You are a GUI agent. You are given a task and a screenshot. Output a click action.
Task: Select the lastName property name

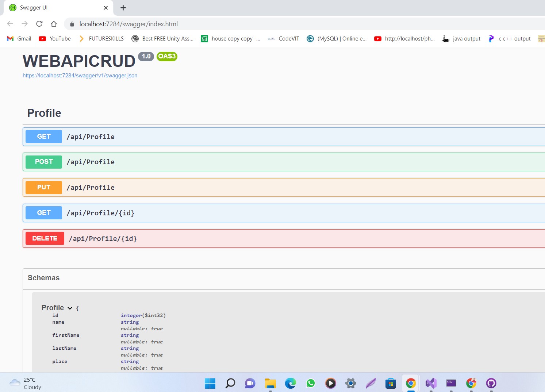[x=64, y=348]
